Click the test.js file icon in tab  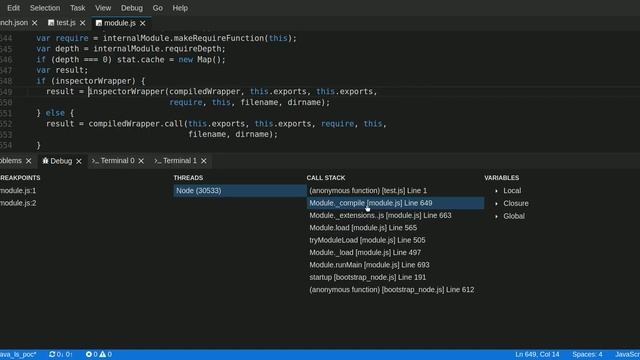point(51,23)
